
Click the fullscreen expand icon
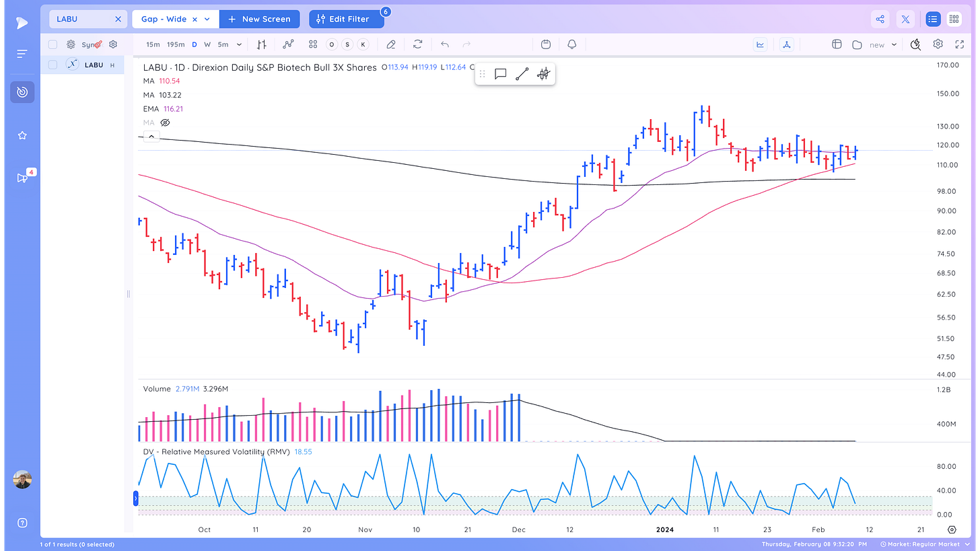point(960,44)
